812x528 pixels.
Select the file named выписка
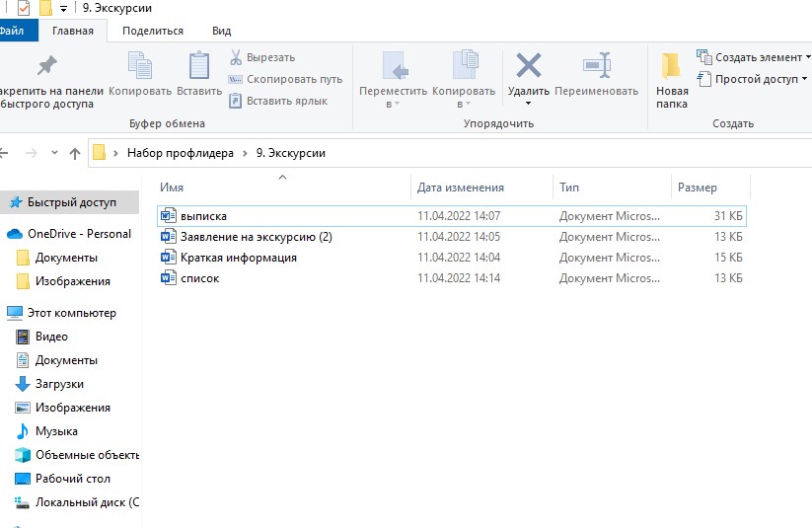coord(204,215)
